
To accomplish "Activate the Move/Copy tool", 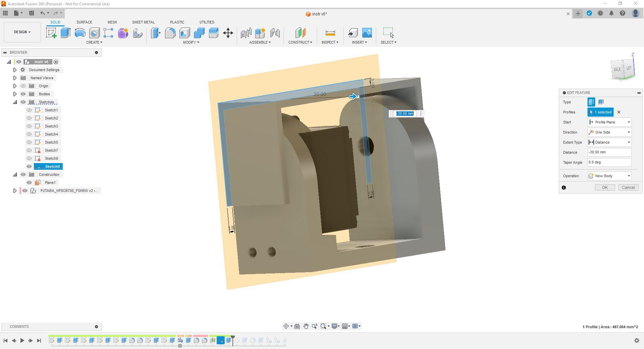I will pos(228,33).
